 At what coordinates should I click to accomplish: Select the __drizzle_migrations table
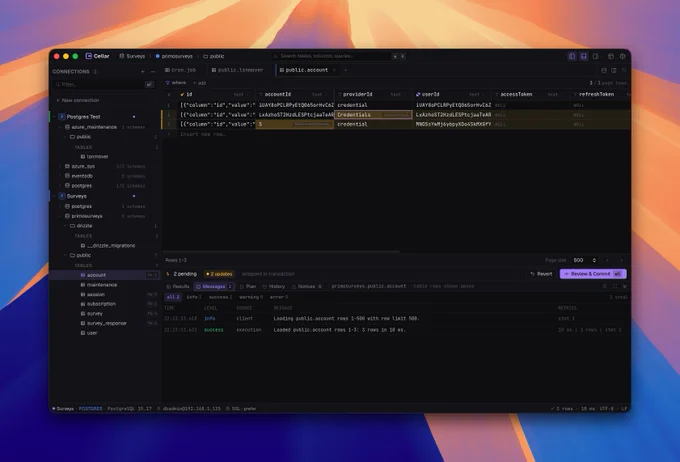tap(108, 246)
